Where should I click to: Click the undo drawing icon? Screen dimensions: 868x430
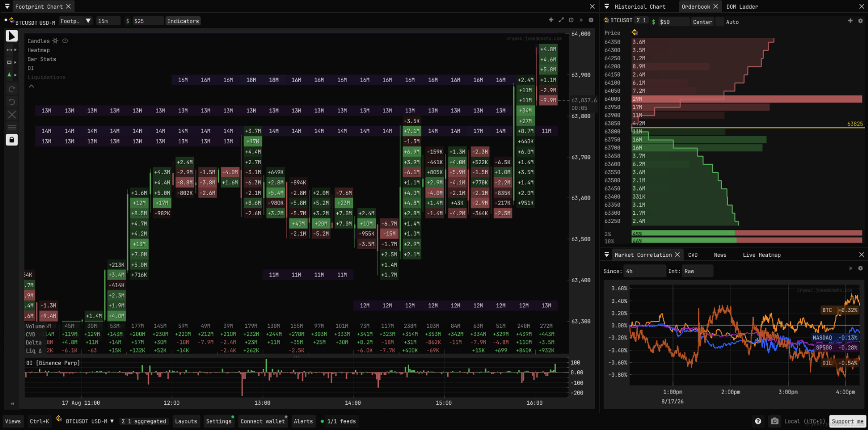click(12, 102)
